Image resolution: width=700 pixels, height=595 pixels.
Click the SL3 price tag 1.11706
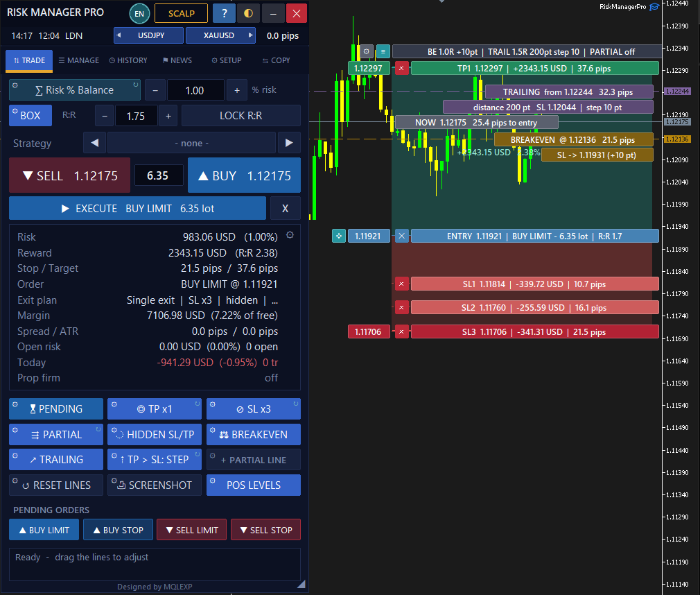coord(368,331)
